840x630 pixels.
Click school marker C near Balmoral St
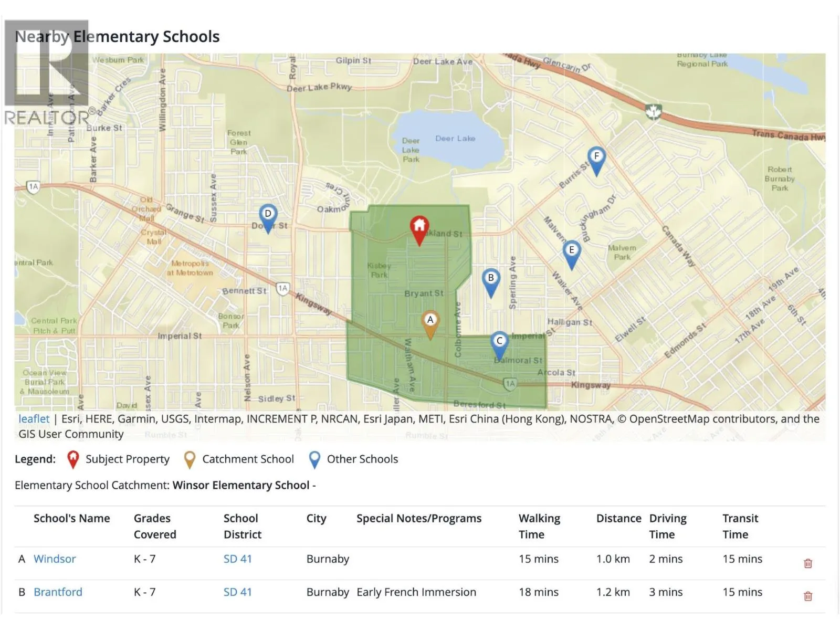pyautogui.click(x=499, y=343)
